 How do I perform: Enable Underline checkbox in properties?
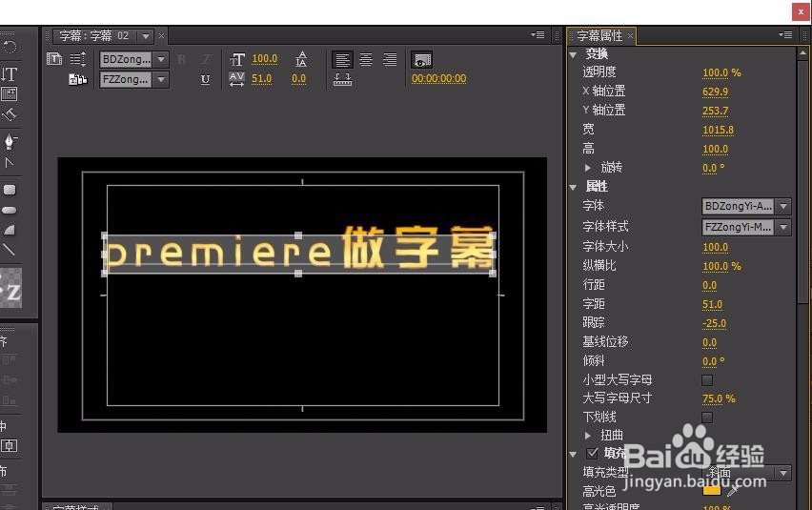(707, 418)
